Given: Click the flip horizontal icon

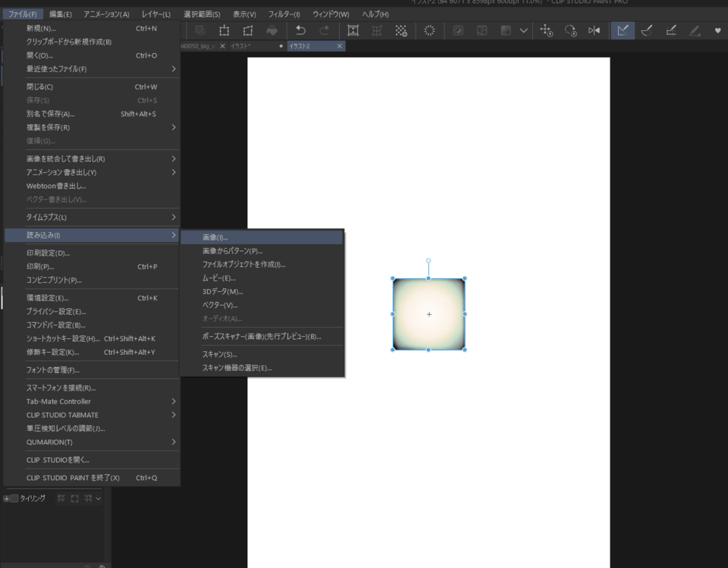Looking at the screenshot, I should (x=594, y=30).
